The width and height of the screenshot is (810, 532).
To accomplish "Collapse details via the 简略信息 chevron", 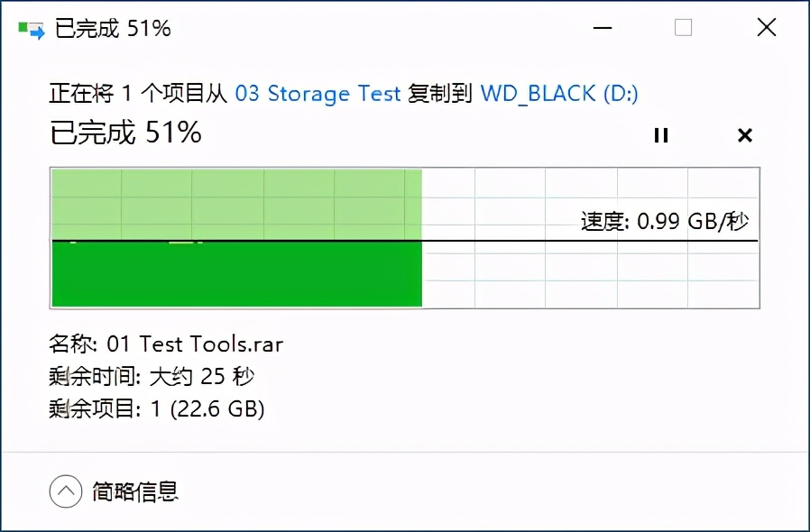I will coord(64,491).
